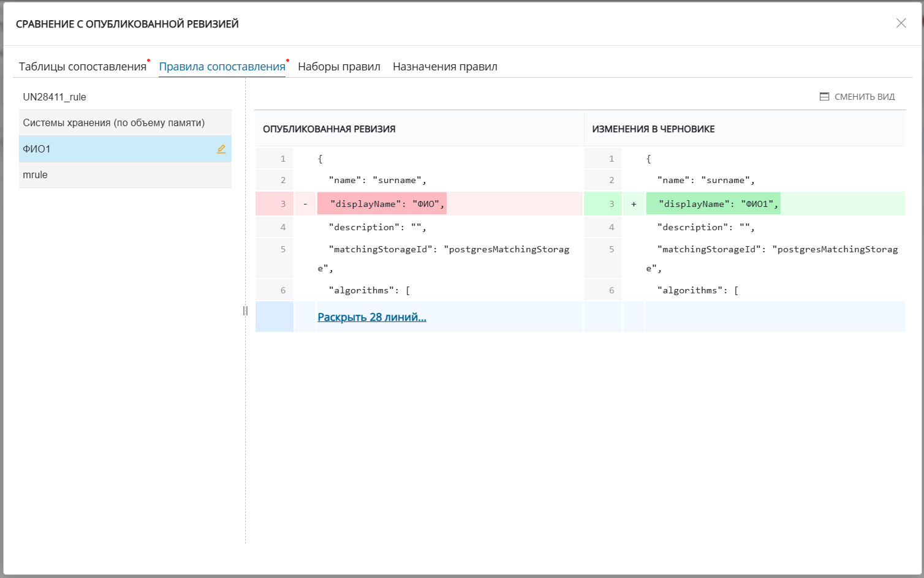Close the revision comparison dialog
This screenshot has width=924, height=578.
[901, 23]
